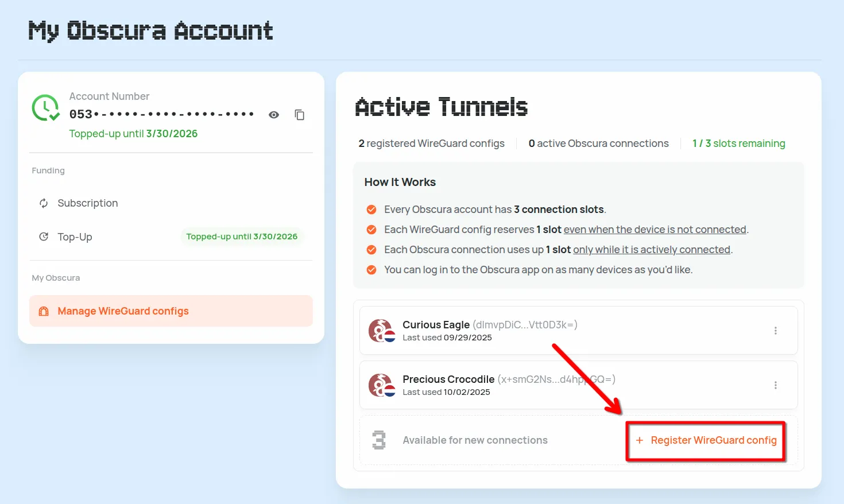Click the green clock account status icon
844x504 pixels.
(45, 107)
